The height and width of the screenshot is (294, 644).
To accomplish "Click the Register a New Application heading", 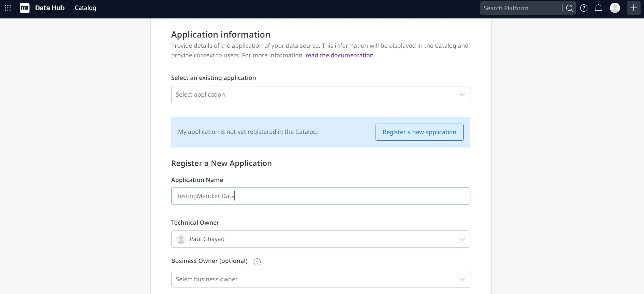I will pyautogui.click(x=221, y=163).
